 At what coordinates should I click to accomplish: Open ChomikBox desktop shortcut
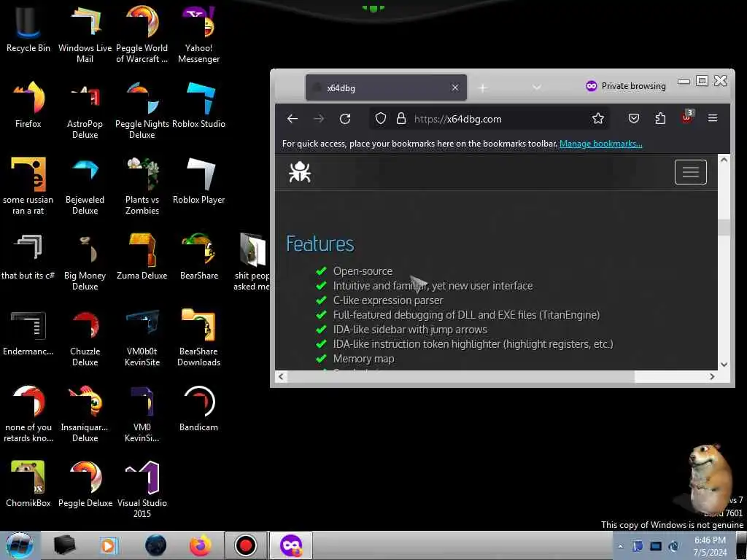pyautogui.click(x=28, y=484)
